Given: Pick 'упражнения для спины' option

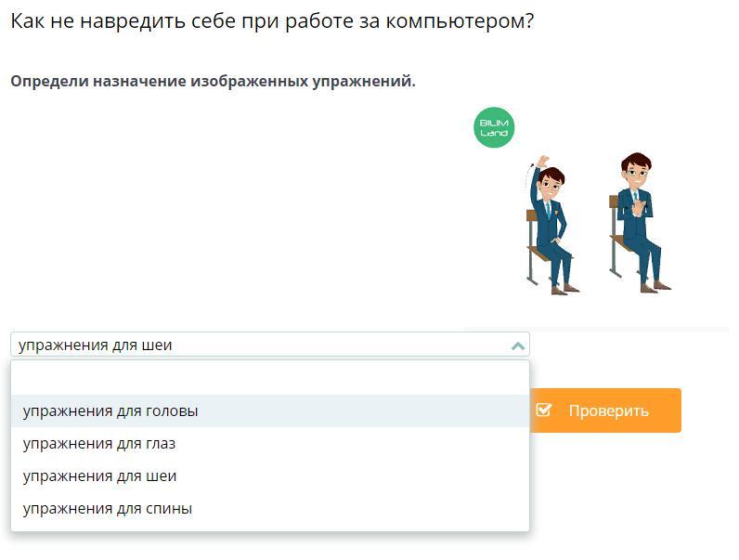Looking at the screenshot, I should pos(269,509).
